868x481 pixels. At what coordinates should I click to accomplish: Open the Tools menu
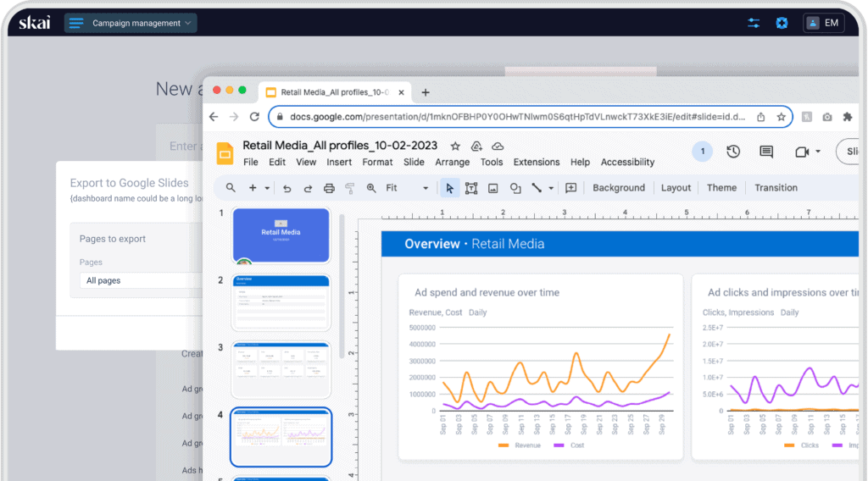[x=492, y=162]
